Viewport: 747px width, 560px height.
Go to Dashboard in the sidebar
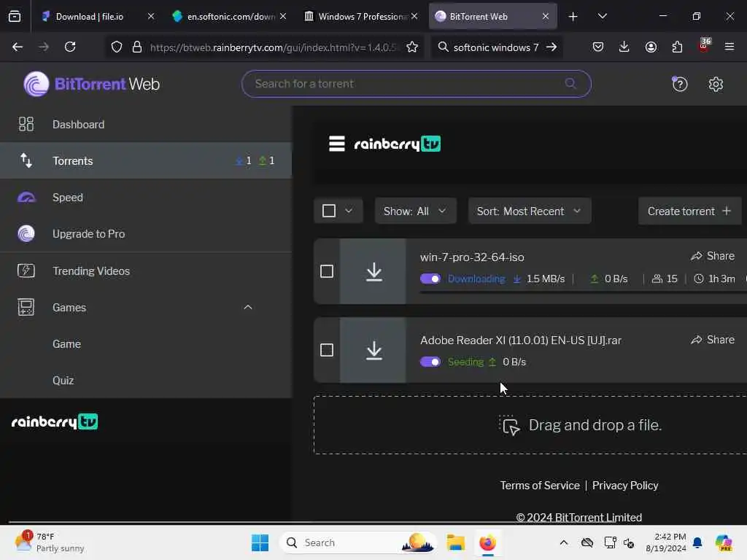pos(146,125)
